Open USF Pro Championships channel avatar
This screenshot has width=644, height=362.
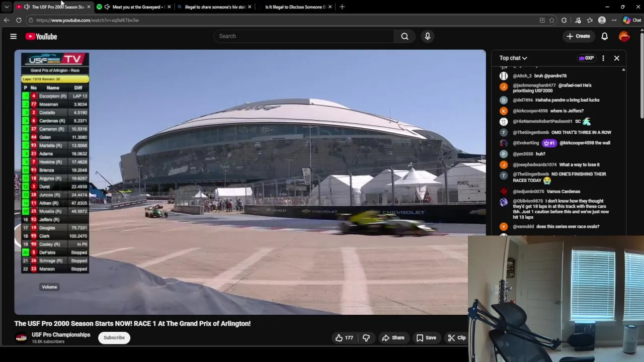pos(21,338)
